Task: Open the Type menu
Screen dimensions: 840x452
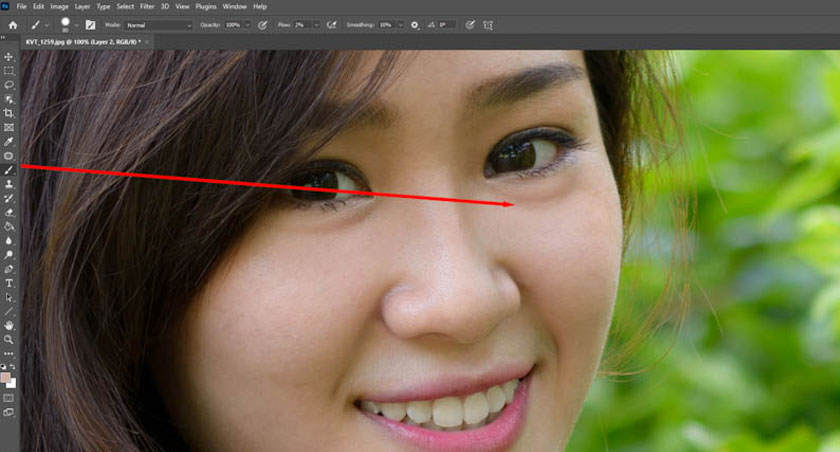Action: (103, 6)
